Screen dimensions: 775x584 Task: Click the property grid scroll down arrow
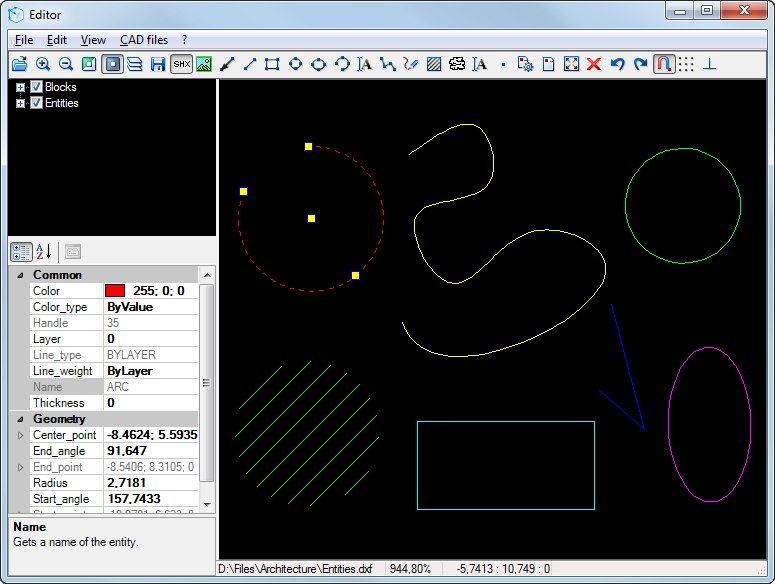(207, 505)
